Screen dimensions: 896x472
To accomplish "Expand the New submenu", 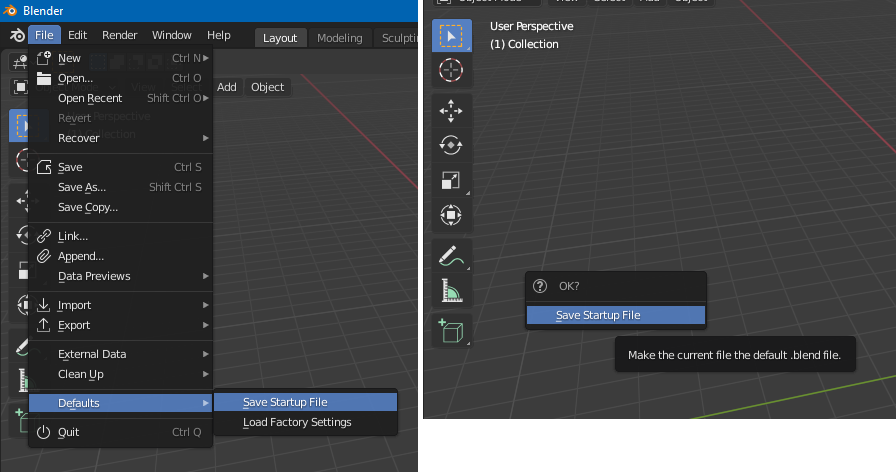I will pos(121,58).
